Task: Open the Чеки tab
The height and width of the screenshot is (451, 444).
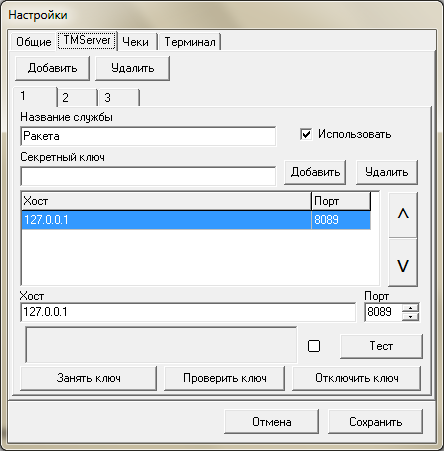Action: click(136, 42)
